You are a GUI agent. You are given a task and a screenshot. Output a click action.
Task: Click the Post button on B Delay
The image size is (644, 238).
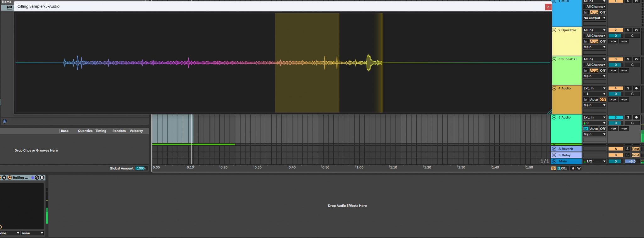(636, 155)
